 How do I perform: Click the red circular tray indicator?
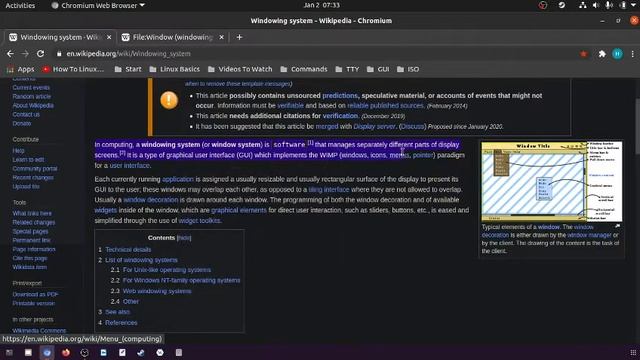(x=542, y=5)
